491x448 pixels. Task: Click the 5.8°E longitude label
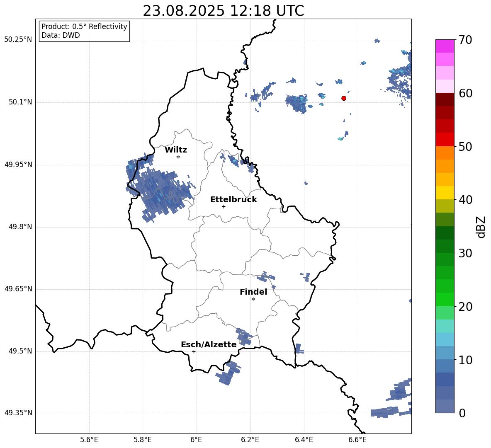point(143,440)
